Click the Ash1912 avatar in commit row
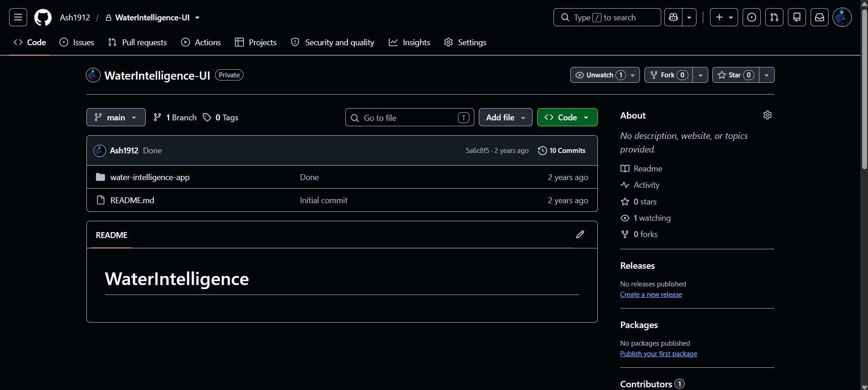The width and height of the screenshot is (868, 390). (100, 151)
